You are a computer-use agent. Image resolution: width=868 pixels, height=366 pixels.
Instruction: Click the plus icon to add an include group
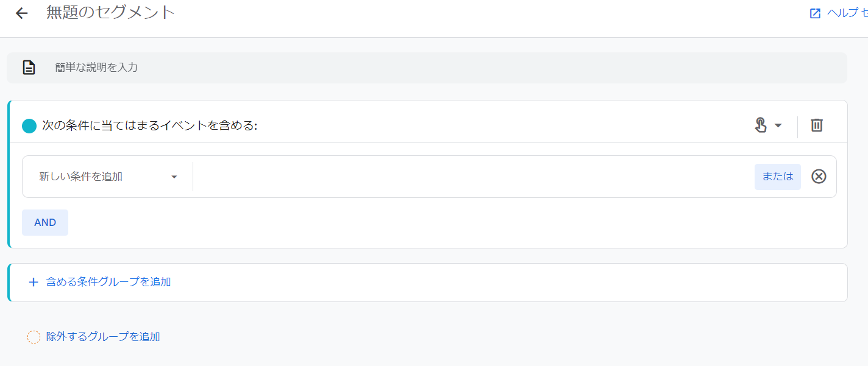pos(34,282)
